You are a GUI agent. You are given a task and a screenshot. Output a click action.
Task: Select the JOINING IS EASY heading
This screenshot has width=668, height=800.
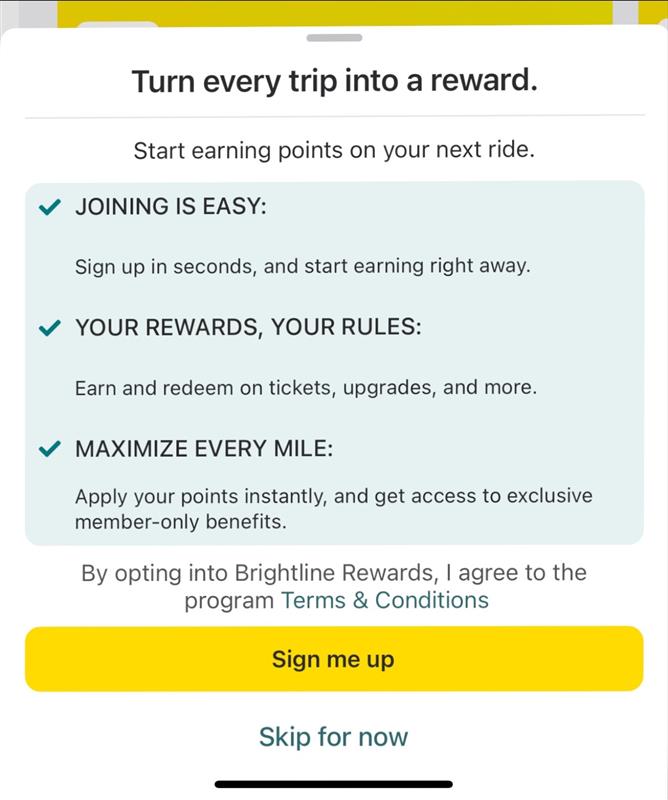tap(171, 208)
